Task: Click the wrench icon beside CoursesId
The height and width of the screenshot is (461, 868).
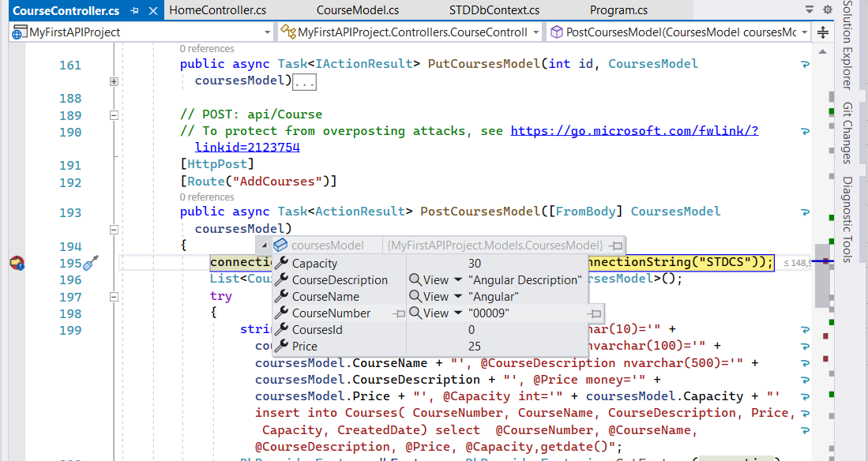Action: pos(282,329)
